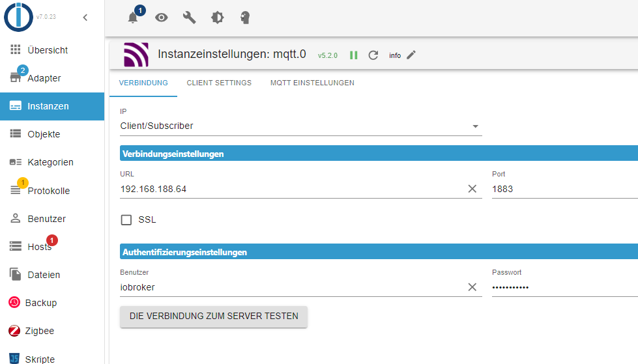The image size is (638, 364).
Task: Click the mqtt adapter logo
Action: 136,55
